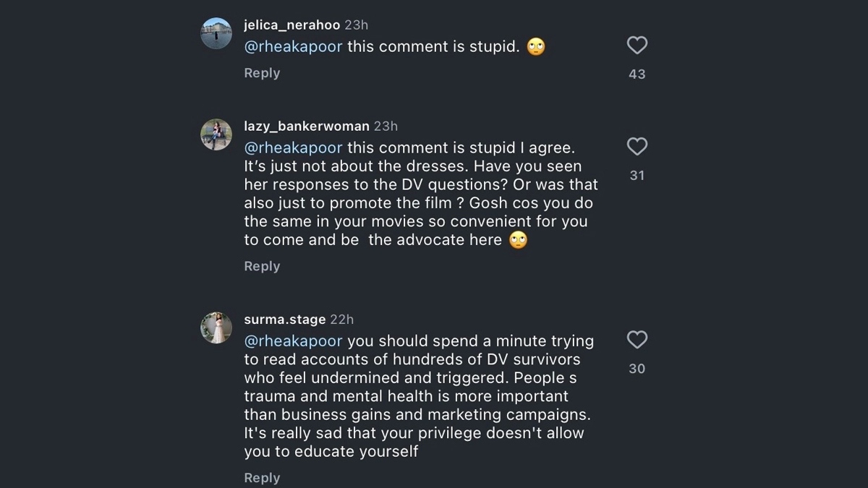Screen dimensions: 868x488
Task: Click @rheakapoor mention in jelica_nerahoo's comment
Action: pyautogui.click(x=293, y=47)
